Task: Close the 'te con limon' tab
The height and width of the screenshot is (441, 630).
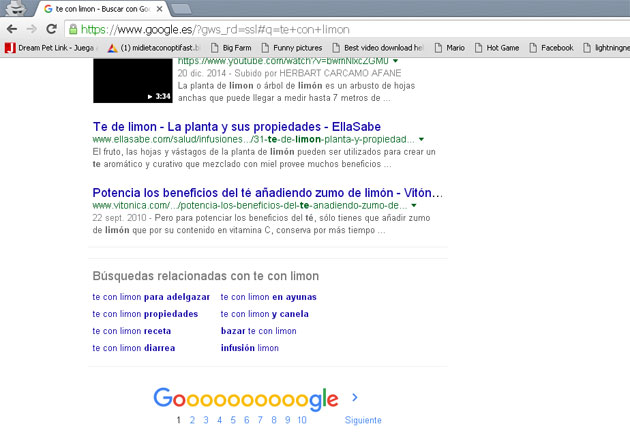Action: [160, 8]
